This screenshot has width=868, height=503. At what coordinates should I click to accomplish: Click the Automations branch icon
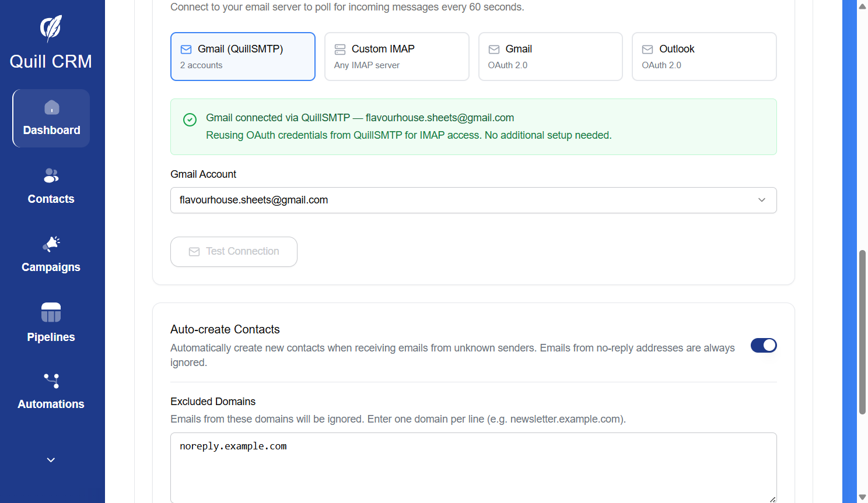point(51,381)
